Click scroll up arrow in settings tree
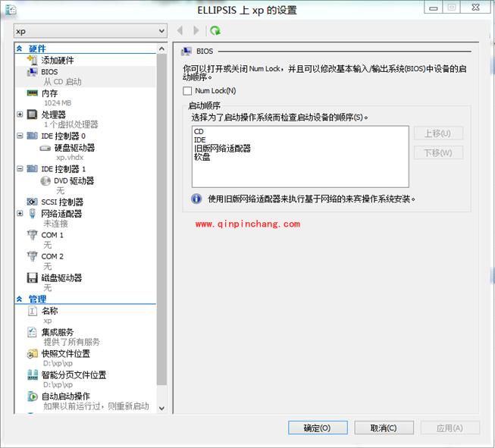This screenshot has width=495, height=448. pyautogui.click(x=161, y=49)
